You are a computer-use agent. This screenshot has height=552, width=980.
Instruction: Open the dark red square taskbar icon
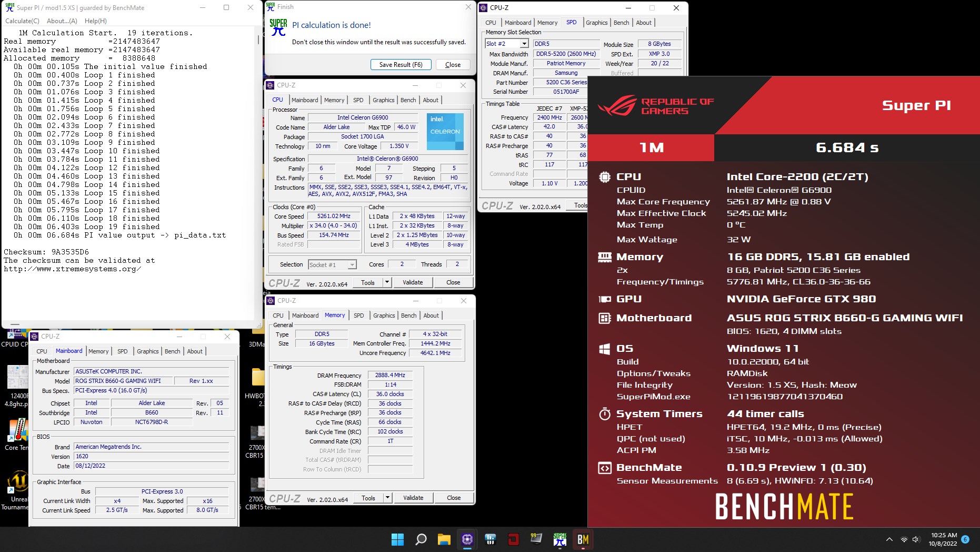pos(513,539)
